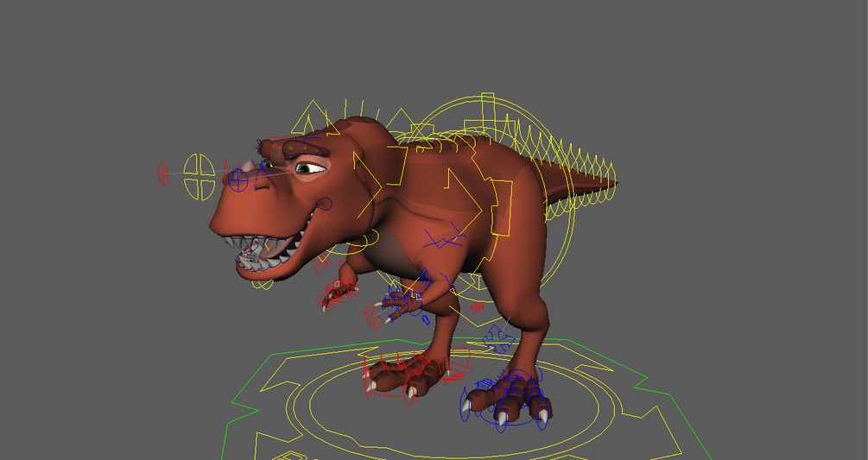Select the yellow tail-tip ring control
Viewport: 868px width, 460px height.
click(611, 180)
